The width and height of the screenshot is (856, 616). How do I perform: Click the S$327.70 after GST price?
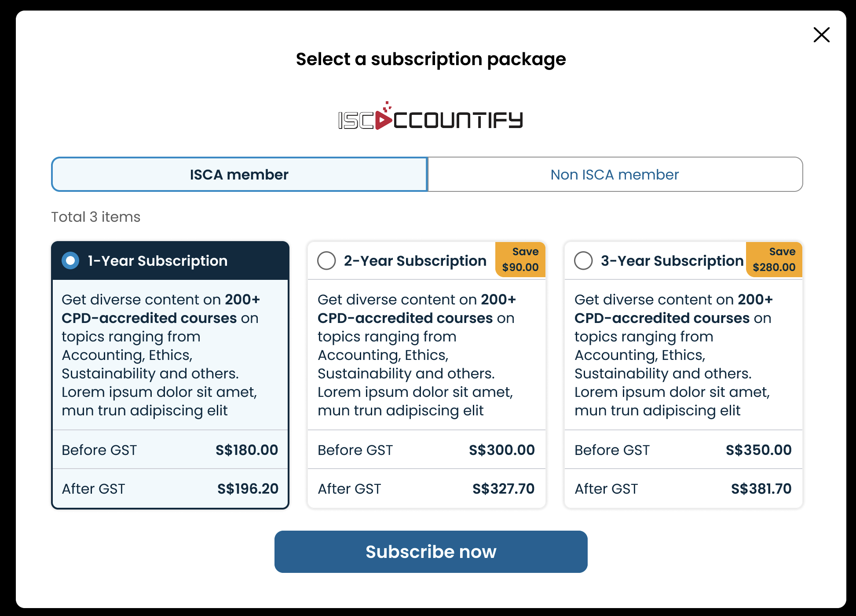pos(503,488)
